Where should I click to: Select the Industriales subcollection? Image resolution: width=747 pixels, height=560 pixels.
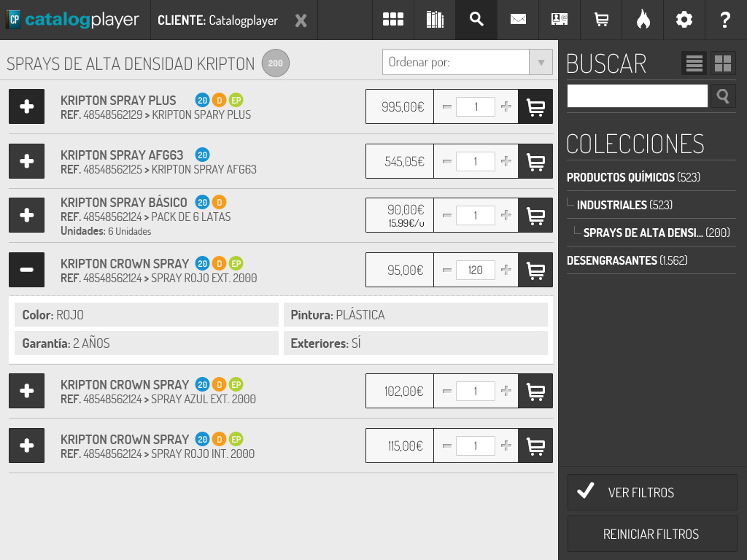(x=624, y=205)
